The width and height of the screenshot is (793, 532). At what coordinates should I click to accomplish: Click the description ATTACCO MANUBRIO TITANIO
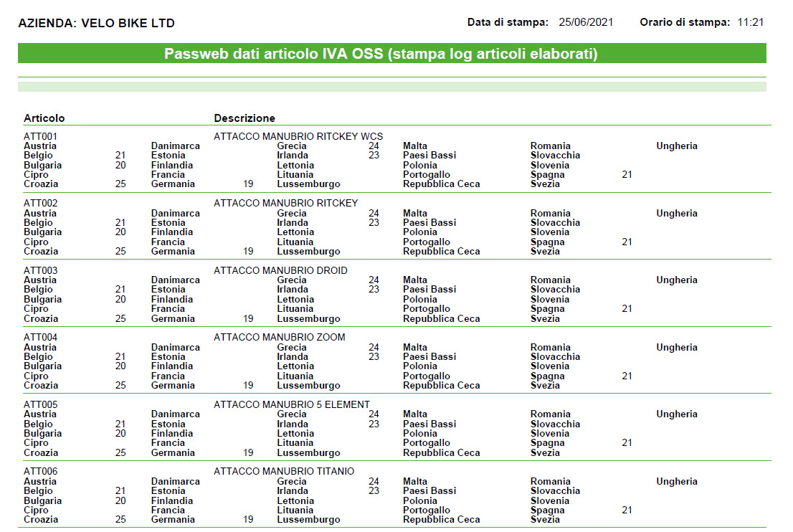[x=284, y=471]
